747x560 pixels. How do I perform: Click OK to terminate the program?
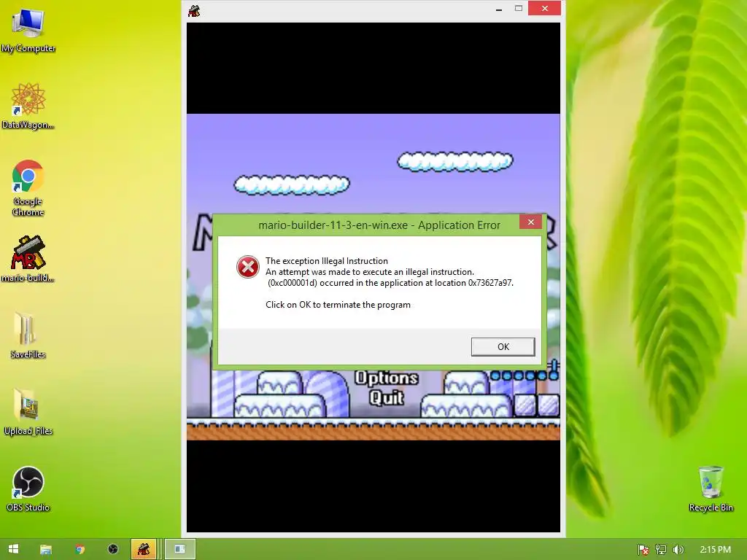pyautogui.click(x=503, y=346)
